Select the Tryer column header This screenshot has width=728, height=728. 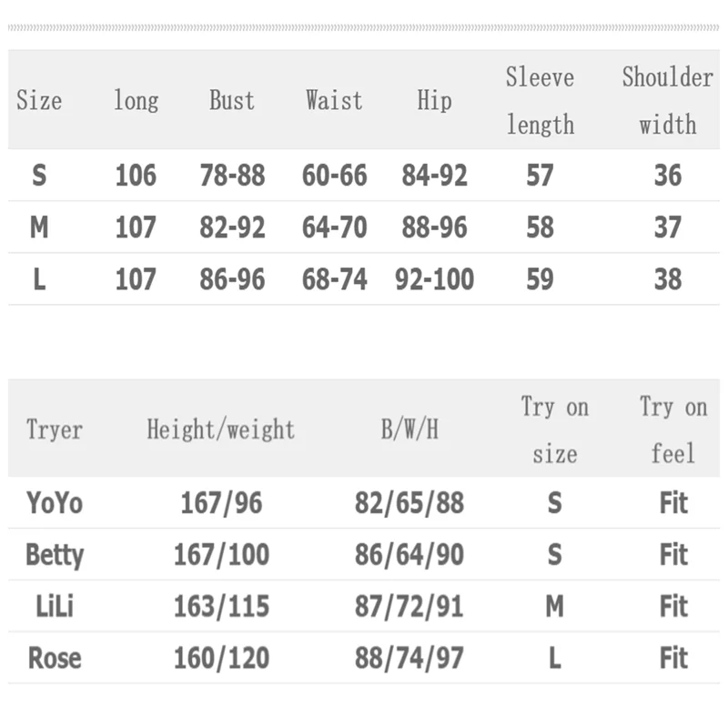55,429
